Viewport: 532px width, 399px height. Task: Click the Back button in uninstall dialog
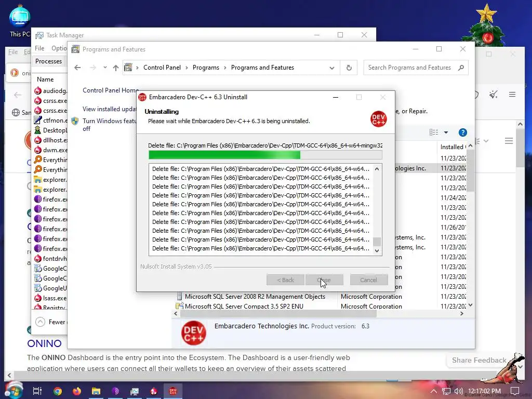click(x=285, y=280)
